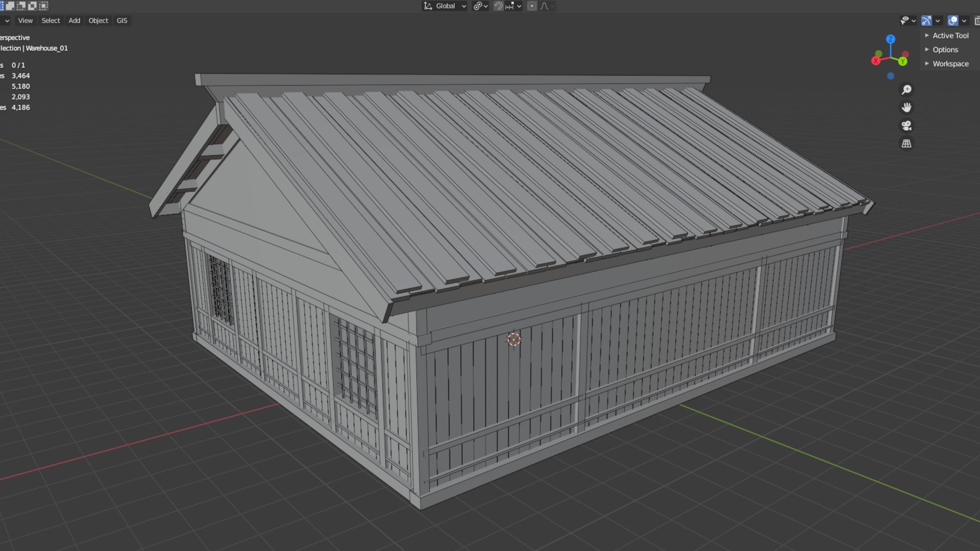Click the dim green negative Y gizmo dot
The width and height of the screenshot is (980, 551).
[878, 53]
